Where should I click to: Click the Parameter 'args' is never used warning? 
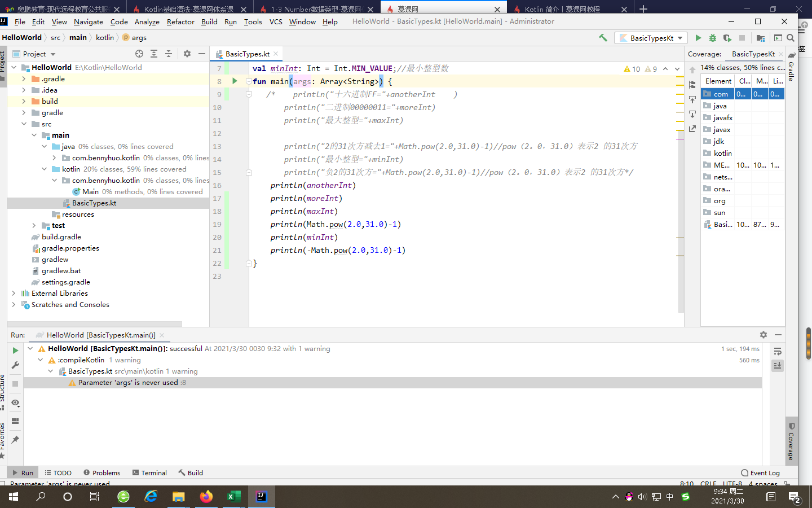[x=128, y=383]
